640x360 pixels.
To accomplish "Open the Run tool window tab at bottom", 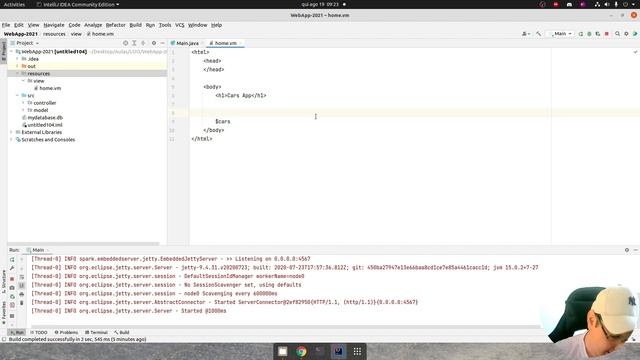I will [17, 332].
